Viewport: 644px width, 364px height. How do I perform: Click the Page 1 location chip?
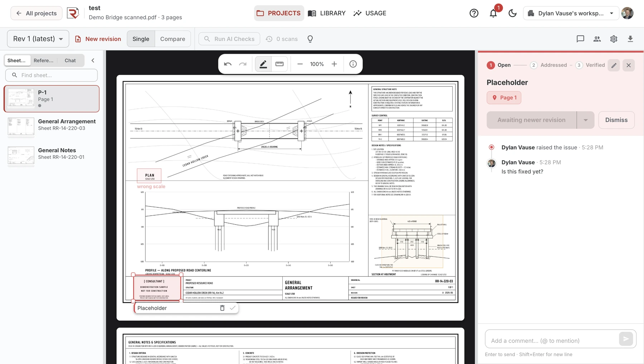504,98
